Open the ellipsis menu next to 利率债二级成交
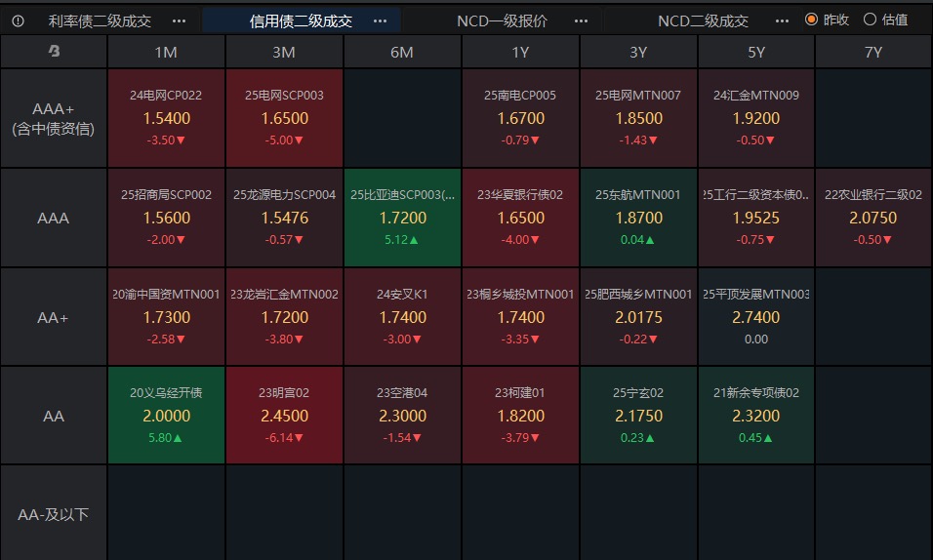Viewport: 933px width, 560px height. coord(180,20)
